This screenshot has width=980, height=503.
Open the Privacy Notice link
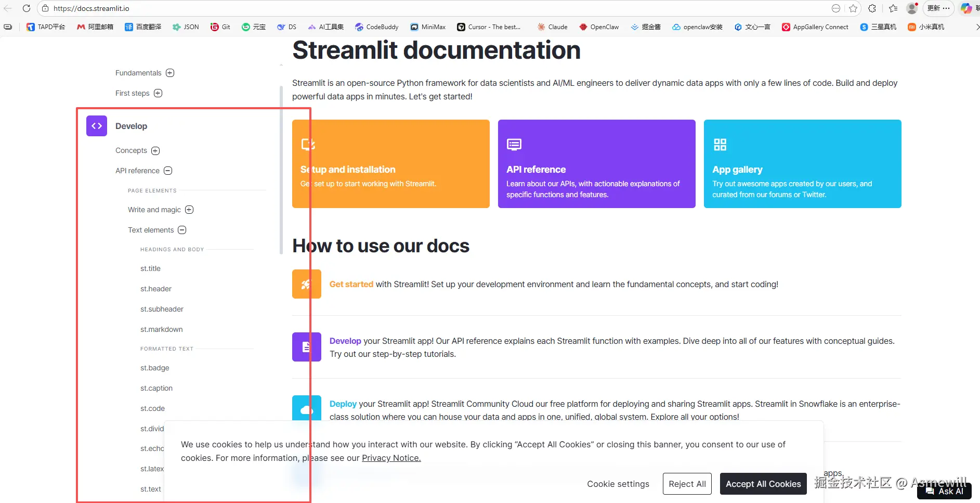pos(391,458)
